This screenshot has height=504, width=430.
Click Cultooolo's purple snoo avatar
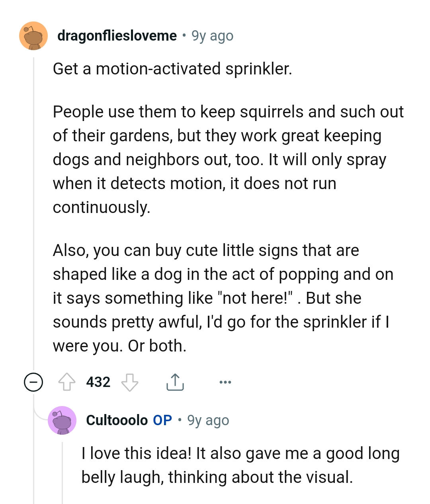pos(63,420)
